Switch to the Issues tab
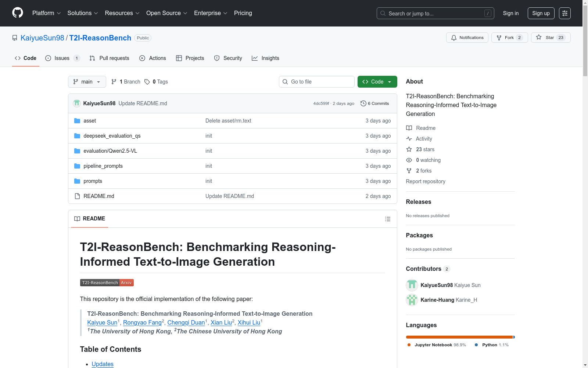 pos(62,58)
